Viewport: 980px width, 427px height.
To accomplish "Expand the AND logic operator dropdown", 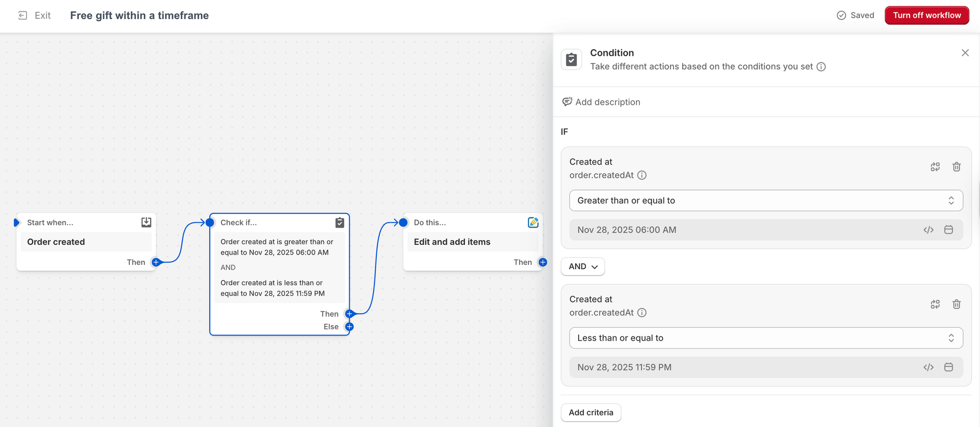I will point(583,266).
